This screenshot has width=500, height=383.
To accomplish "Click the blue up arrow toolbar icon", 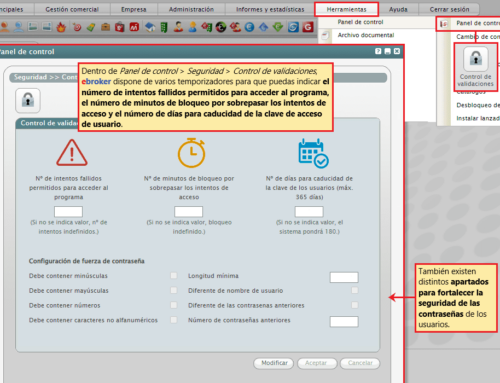I will pos(263,27).
